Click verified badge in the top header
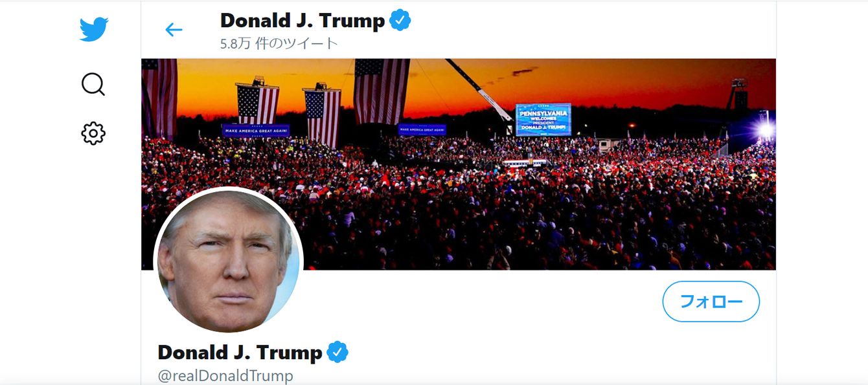The height and width of the screenshot is (385, 868). pos(400,21)
